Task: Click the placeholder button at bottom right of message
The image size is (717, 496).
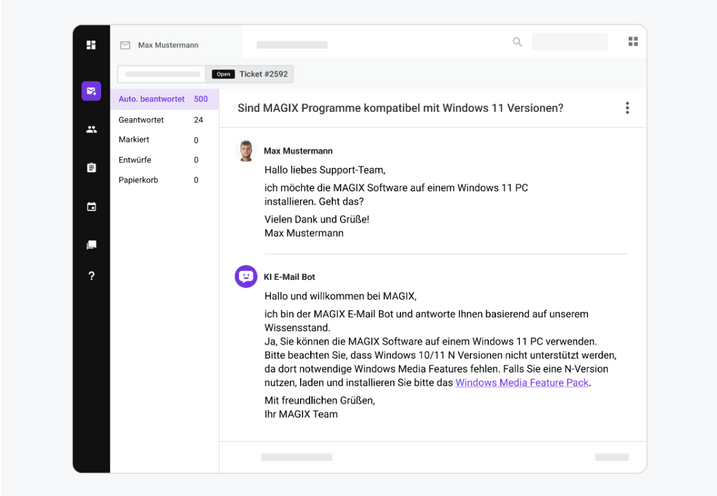Action: click(612, 457)
